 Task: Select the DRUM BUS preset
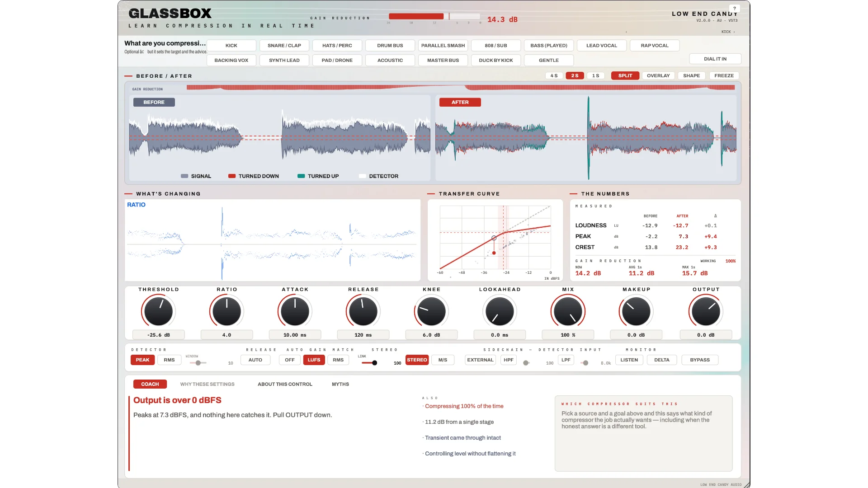(390, 46)
